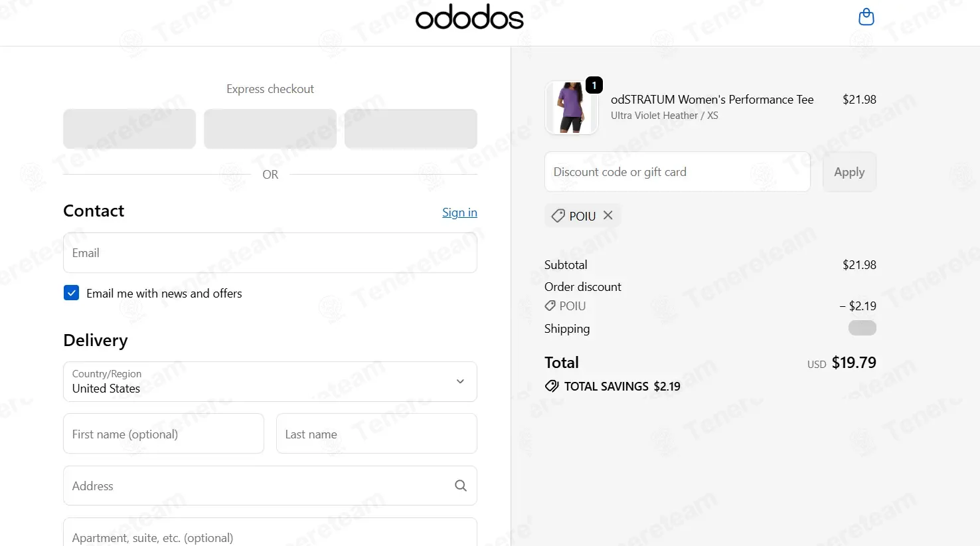Click the First name (optional) field
Image resolution: width=980 pixels, height=546 pixels.
pyautogui.click(x=163, y=434)
